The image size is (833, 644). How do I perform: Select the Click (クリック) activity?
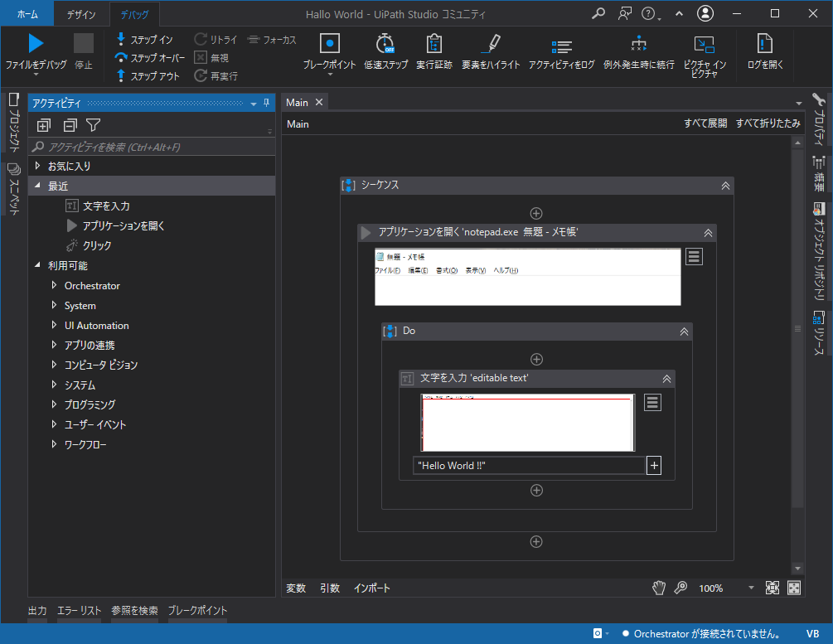click(89, 245)
